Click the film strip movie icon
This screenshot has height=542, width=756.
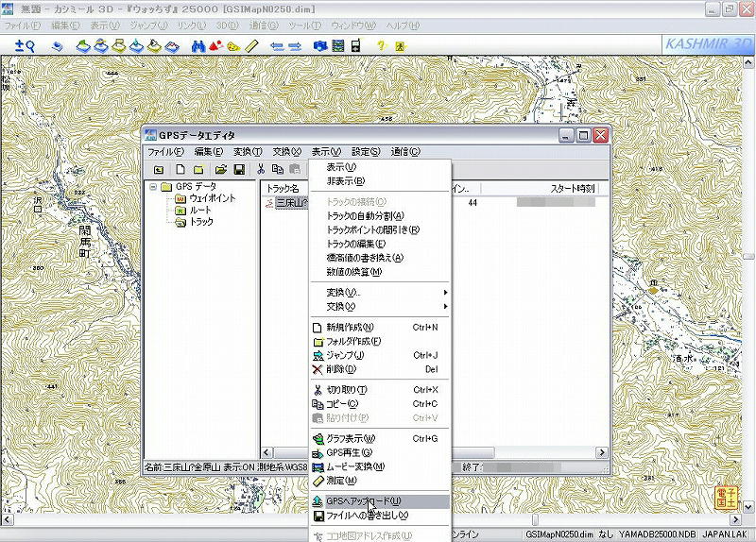[x=338, y=45]
